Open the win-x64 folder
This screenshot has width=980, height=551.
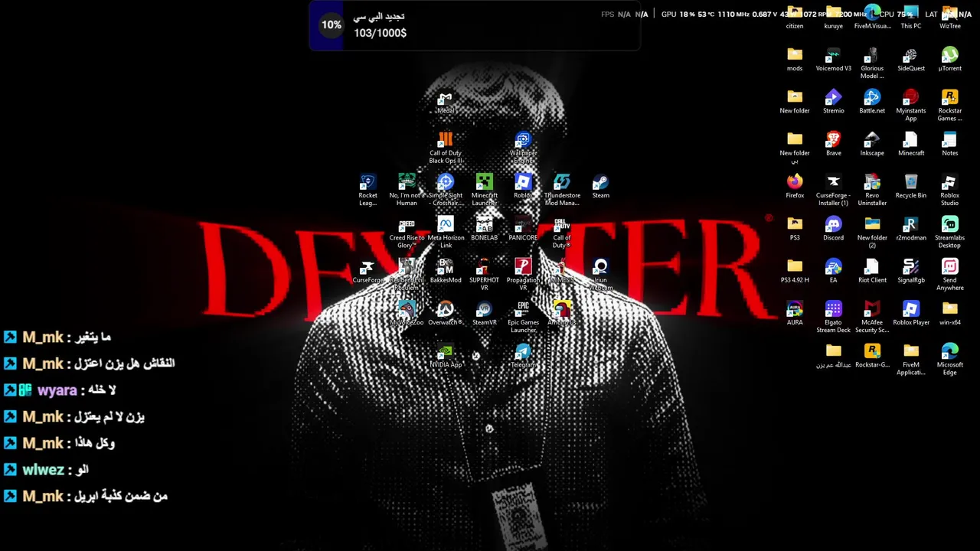[x=949, y=314]
